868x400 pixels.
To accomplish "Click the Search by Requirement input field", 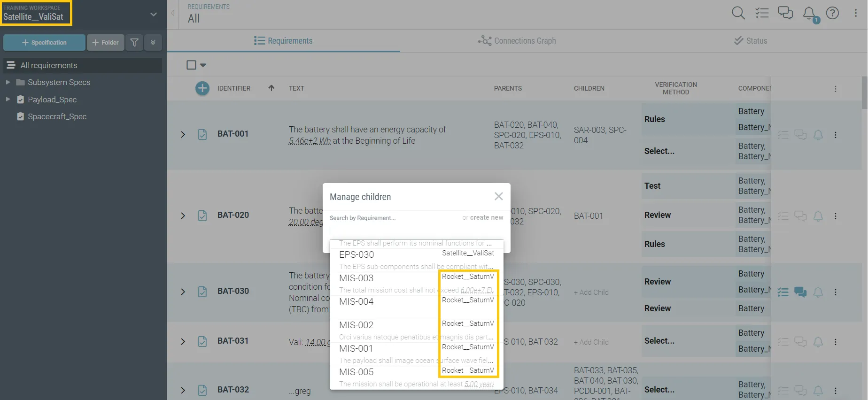I will 416,230.
